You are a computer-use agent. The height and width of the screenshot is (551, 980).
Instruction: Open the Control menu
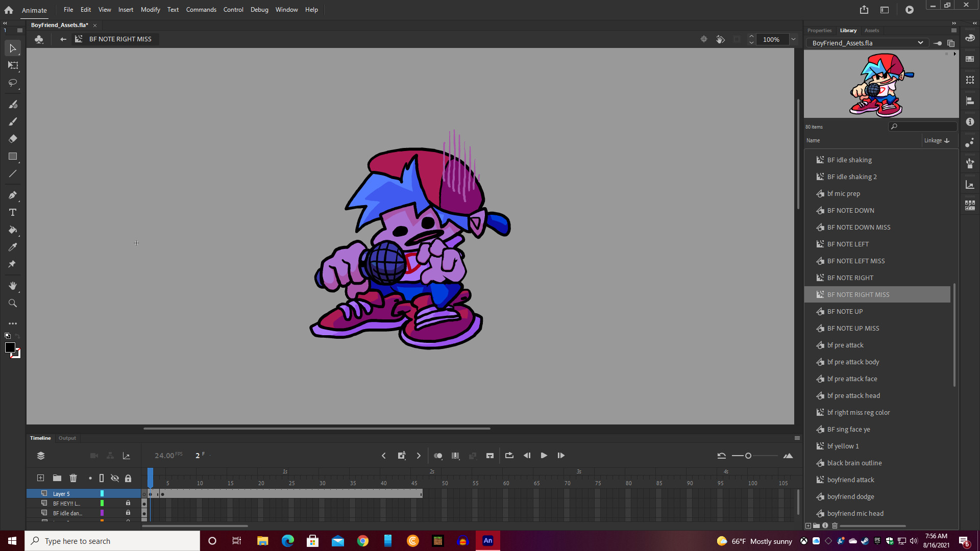[233, 10]
